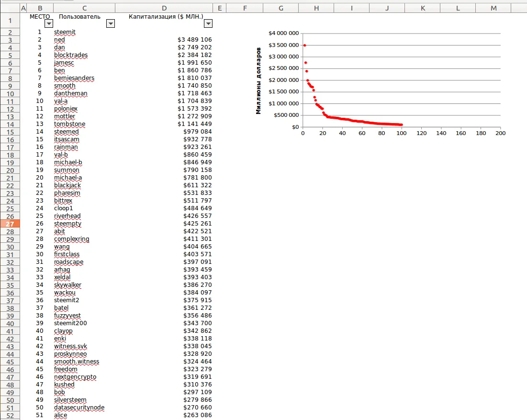Select the cell containing smooth.witness
The width and height of the screenshot is (527, 420).
(x=77, y=362)
